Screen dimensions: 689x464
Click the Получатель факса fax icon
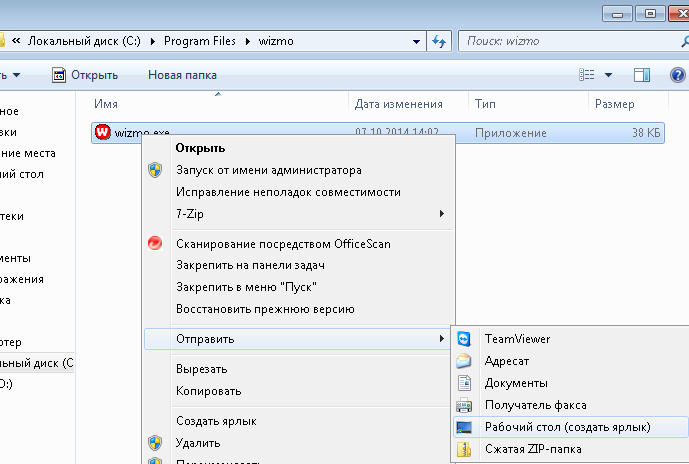(x=464, y=405)
